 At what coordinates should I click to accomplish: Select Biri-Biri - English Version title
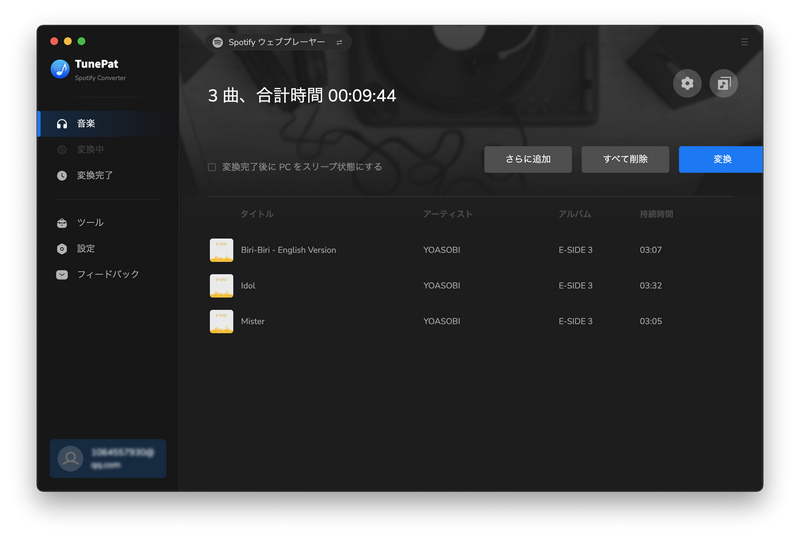tap(288, 250)
